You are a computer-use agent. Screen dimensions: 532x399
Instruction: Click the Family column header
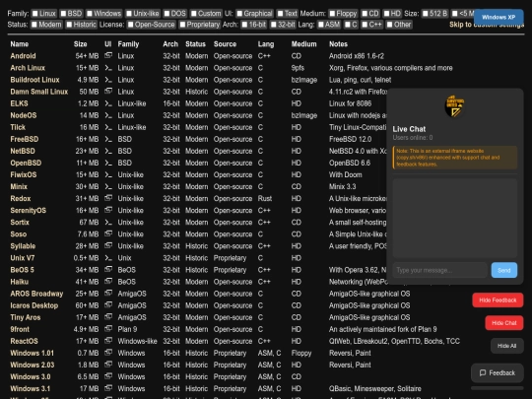pyautogui.click(x=128, y=44)
